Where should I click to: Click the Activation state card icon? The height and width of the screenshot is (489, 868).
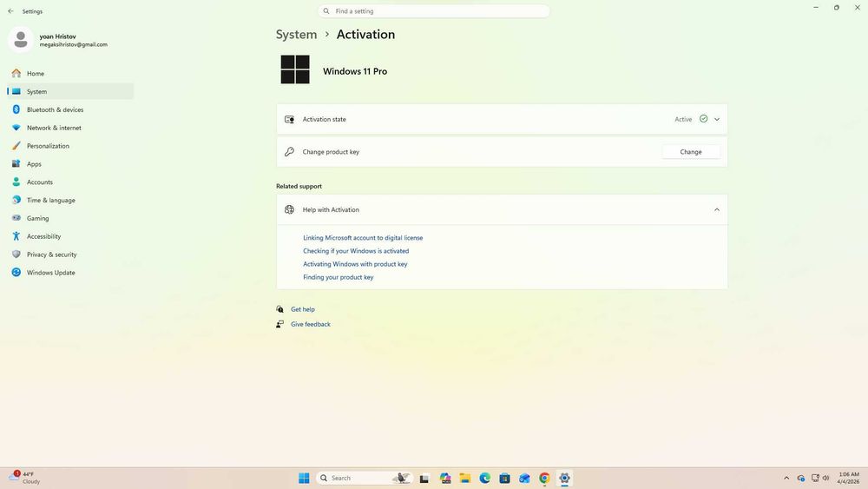point(290,119)
